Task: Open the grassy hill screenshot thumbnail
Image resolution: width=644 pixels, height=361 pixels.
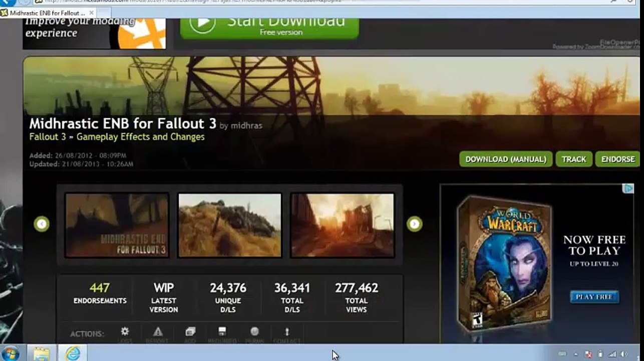Action: [230, 225]
